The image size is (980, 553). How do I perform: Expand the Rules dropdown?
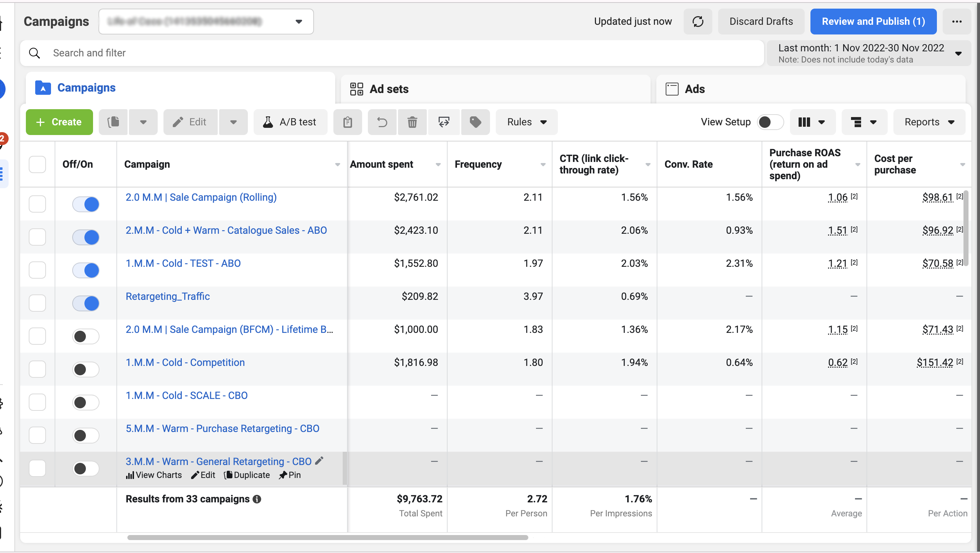click(527, 122)
